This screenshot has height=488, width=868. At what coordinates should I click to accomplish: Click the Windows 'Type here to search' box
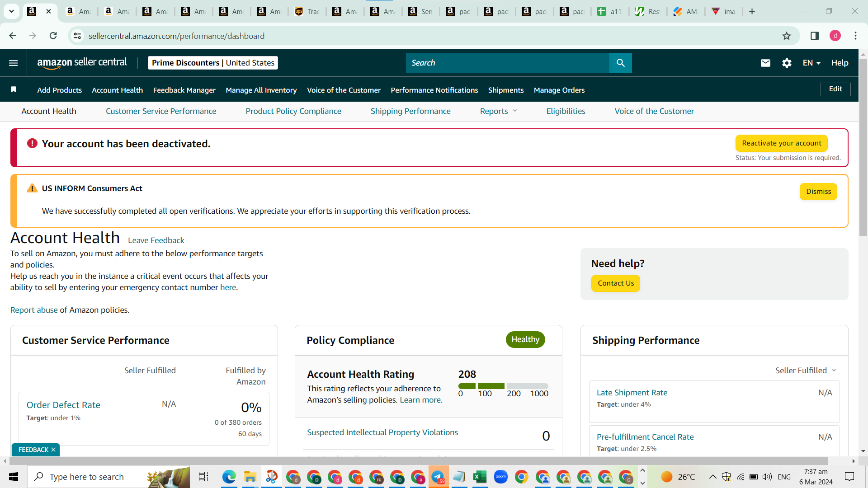click(x=108, y=477)
